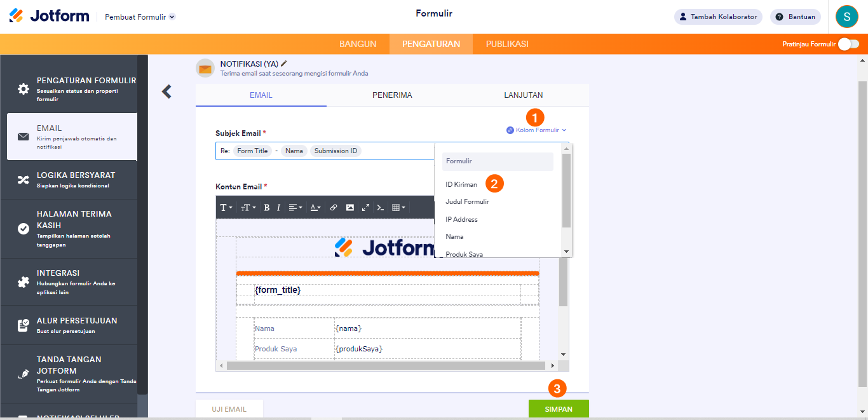This screenshot has width=868, height=420.
Task: Click the Jotform logo inside the email content
Action: coord(384,247)
